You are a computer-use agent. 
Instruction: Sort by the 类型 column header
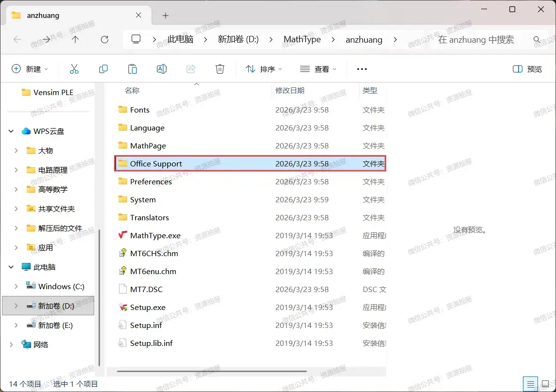point(370,91)
